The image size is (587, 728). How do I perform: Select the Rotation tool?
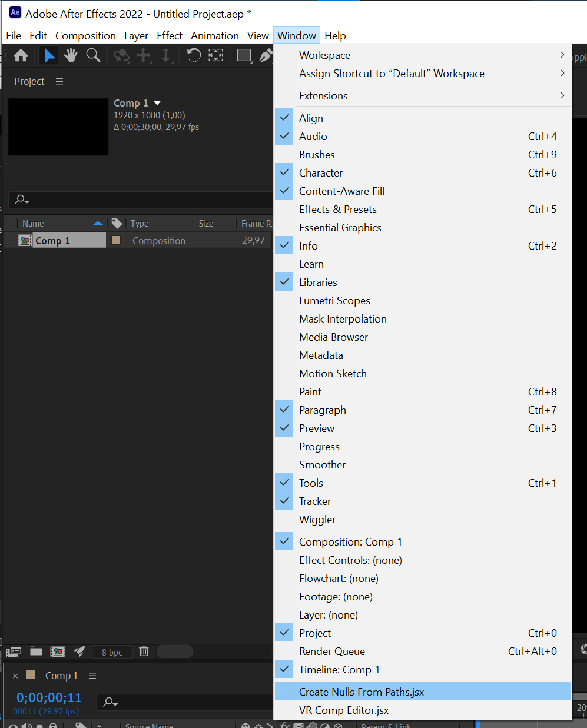[x=194, y=55]
